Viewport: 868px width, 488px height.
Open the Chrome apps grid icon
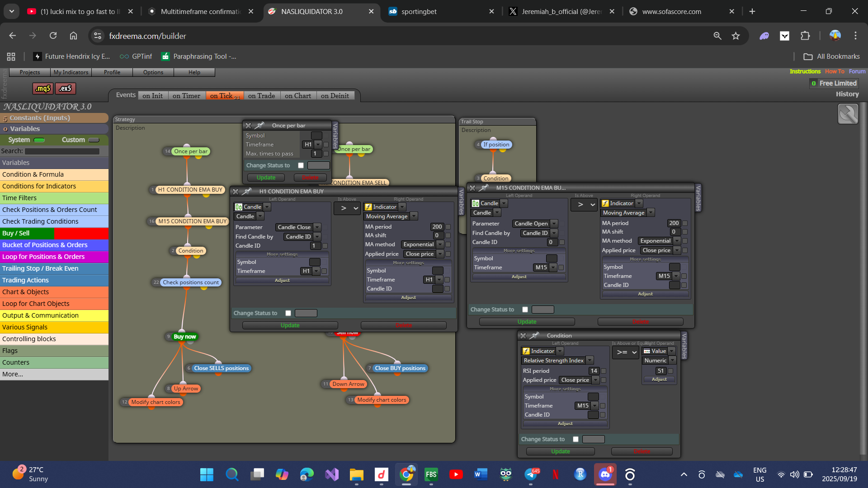(11, 56)
